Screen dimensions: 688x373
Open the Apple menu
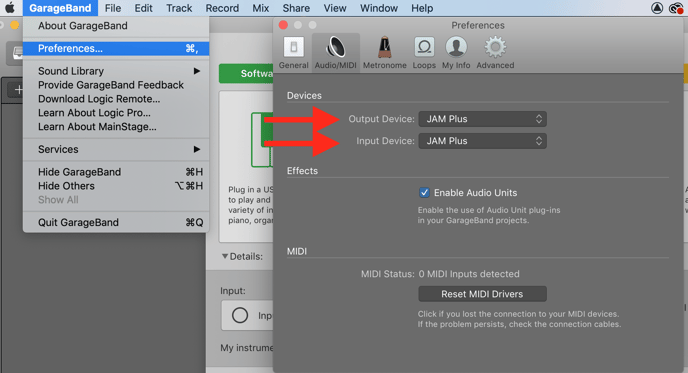pos(10,8)
